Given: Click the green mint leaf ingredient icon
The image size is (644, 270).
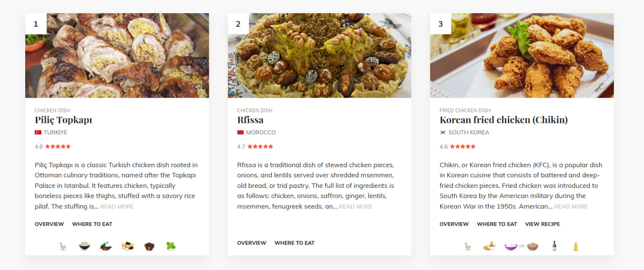Looking at the screenshot, I should coord(171,246).
